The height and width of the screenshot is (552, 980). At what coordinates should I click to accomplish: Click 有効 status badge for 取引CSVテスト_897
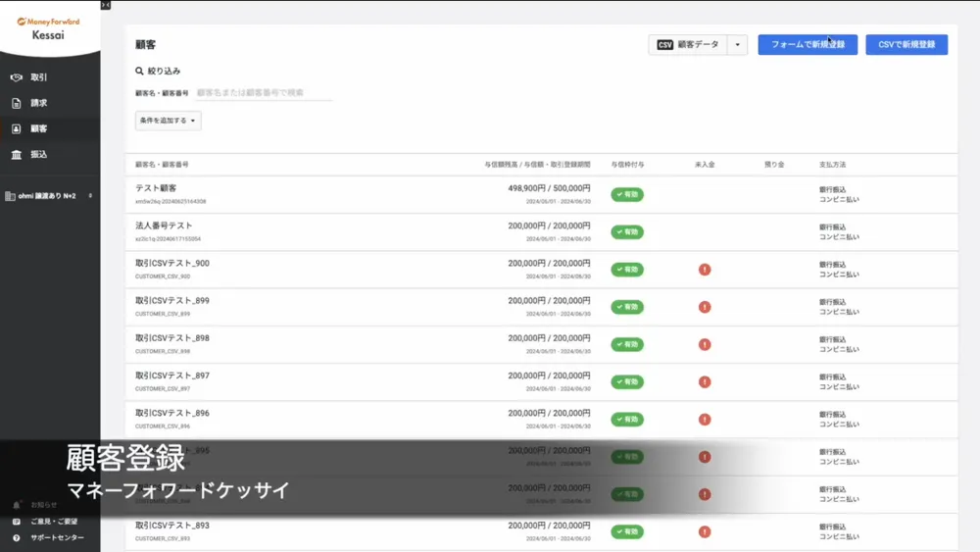[626, 381]
